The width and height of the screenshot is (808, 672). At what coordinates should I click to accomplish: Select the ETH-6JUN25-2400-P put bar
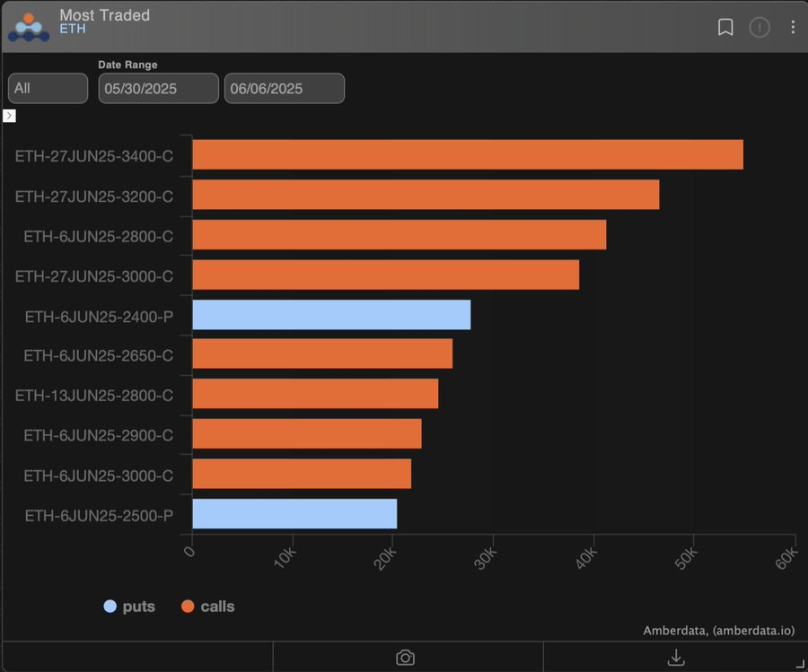point(331,314)
